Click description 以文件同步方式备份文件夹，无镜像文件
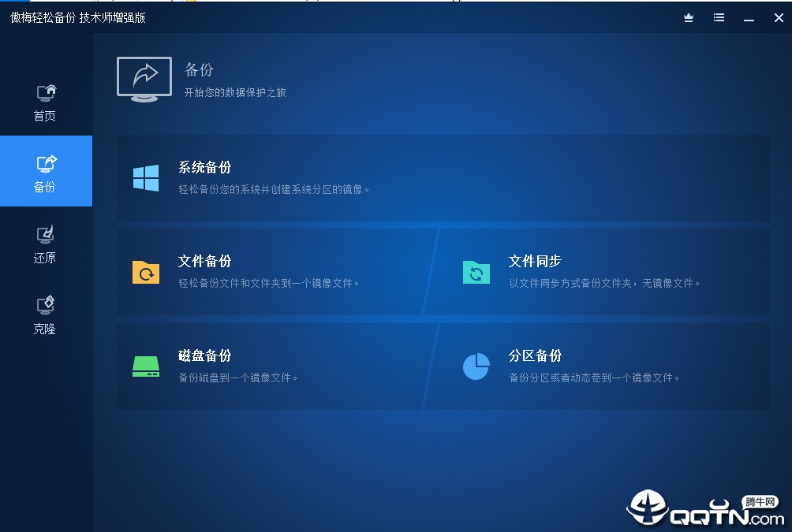 point(604,283)
